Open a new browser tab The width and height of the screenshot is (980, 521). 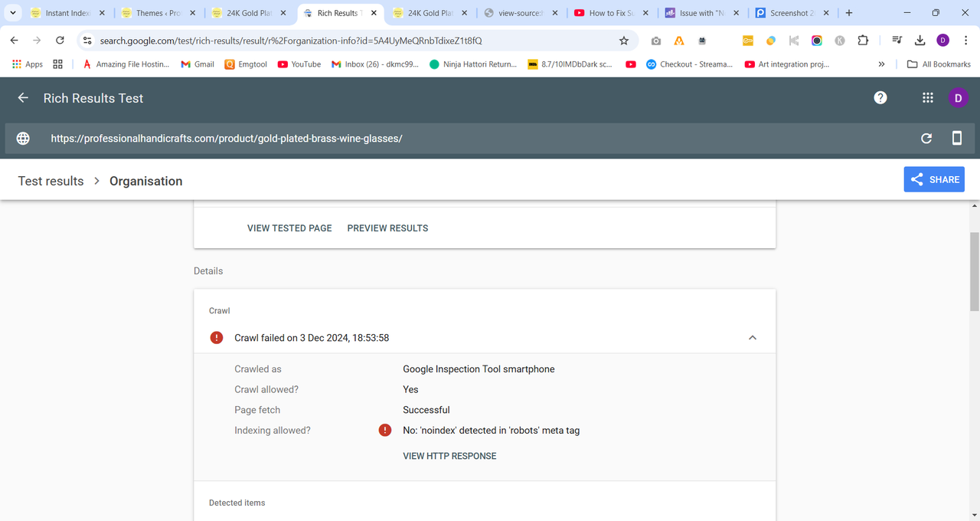pos(849,13)
